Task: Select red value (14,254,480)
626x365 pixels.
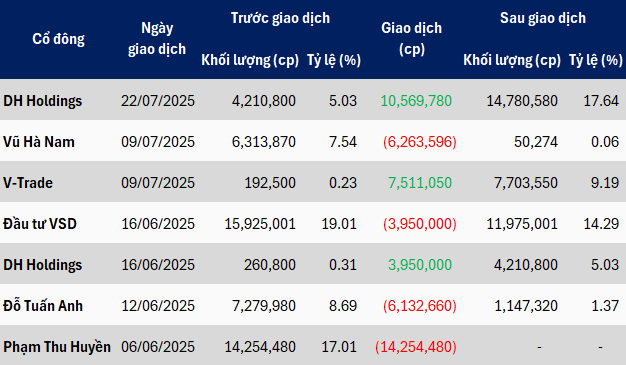Action: [416, 347]
